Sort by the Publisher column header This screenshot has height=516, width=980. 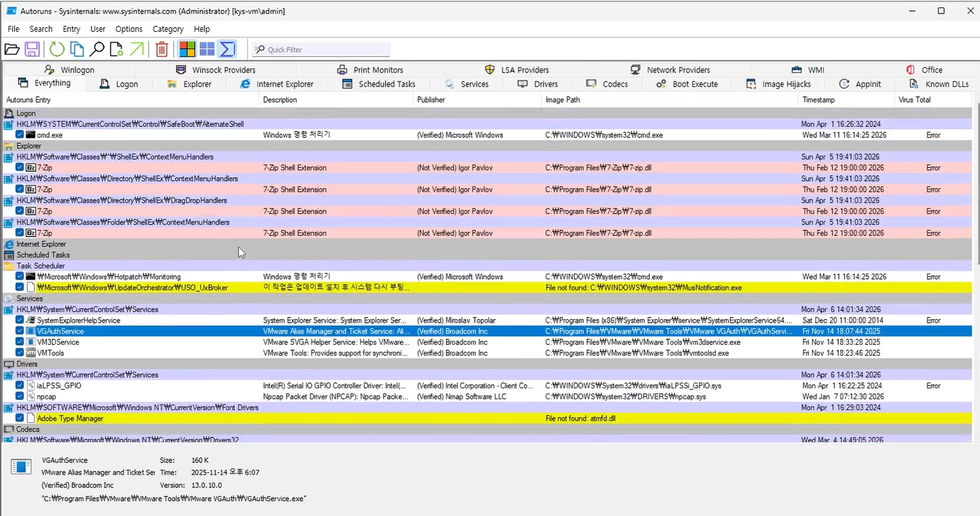[x=477, y=100]
